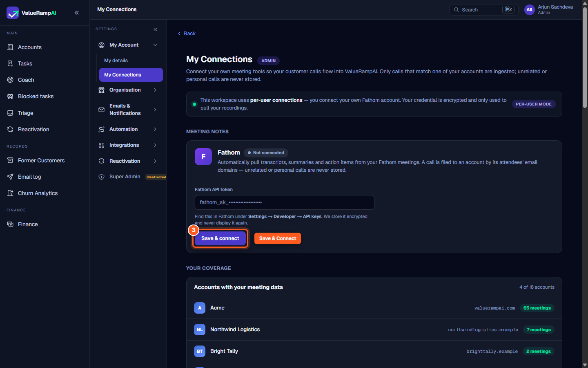
Task: Click the Bright Tally account name
Action: click(224, 351)
